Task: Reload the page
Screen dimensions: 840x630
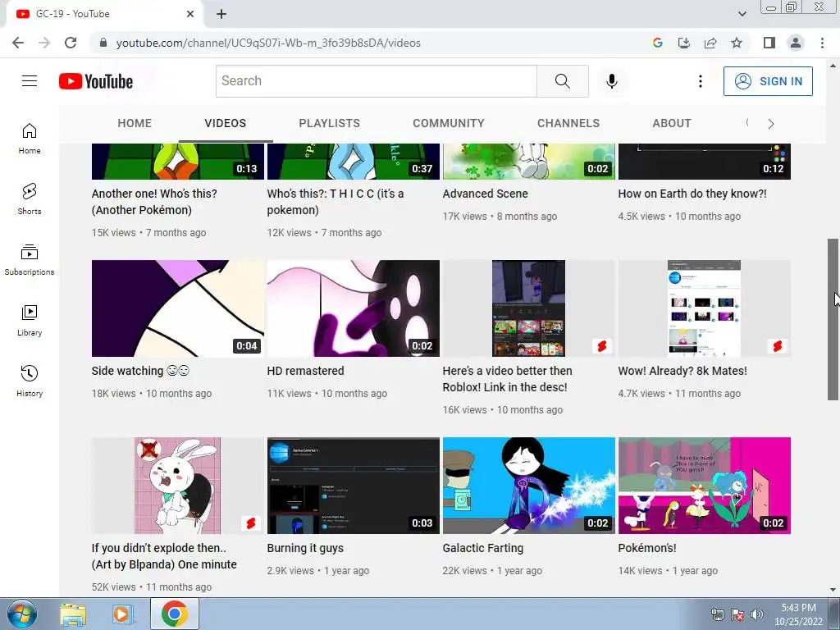Action: [71, 43]
